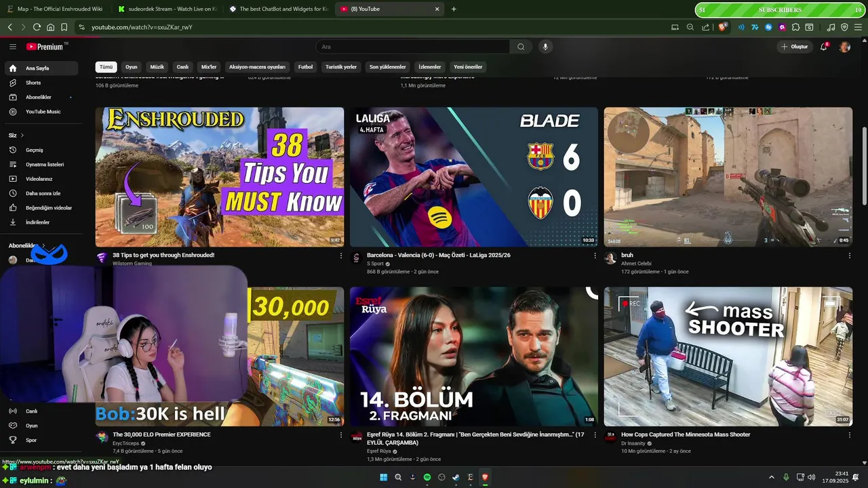The height and width of the screenshot is (488, 868).
Task: Open the new tab plus button
Action: point(454,9)
